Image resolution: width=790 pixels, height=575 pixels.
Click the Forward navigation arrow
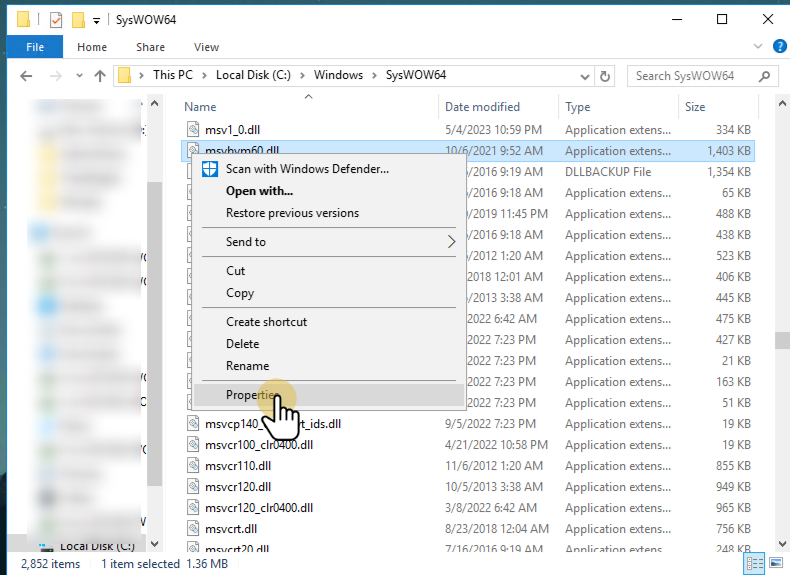(x=56, y=76)
